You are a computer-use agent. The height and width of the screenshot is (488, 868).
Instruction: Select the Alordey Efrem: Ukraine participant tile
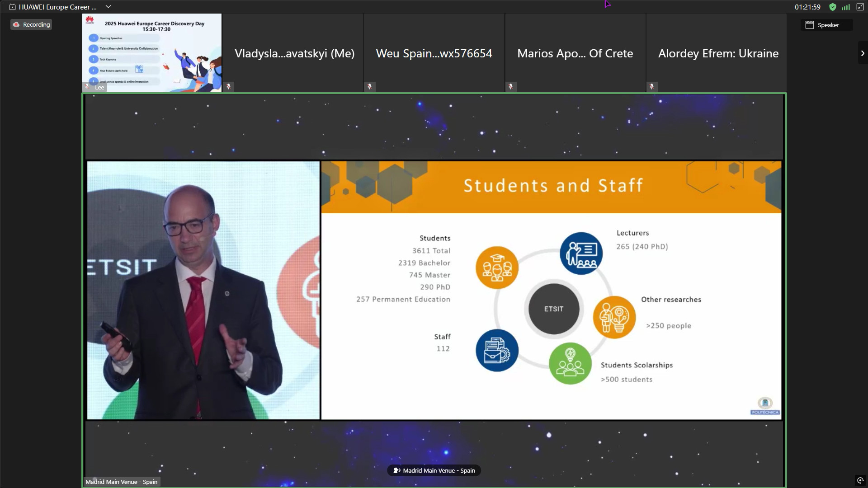717,53
